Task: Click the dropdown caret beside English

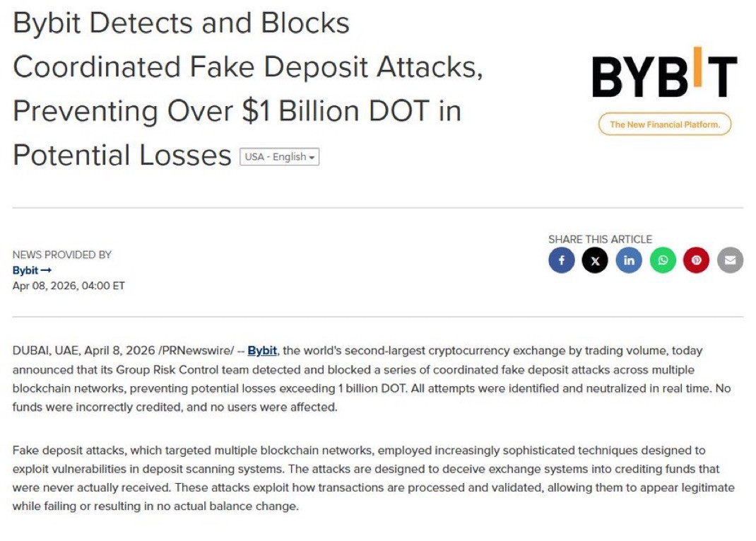Action: [312, 158]
